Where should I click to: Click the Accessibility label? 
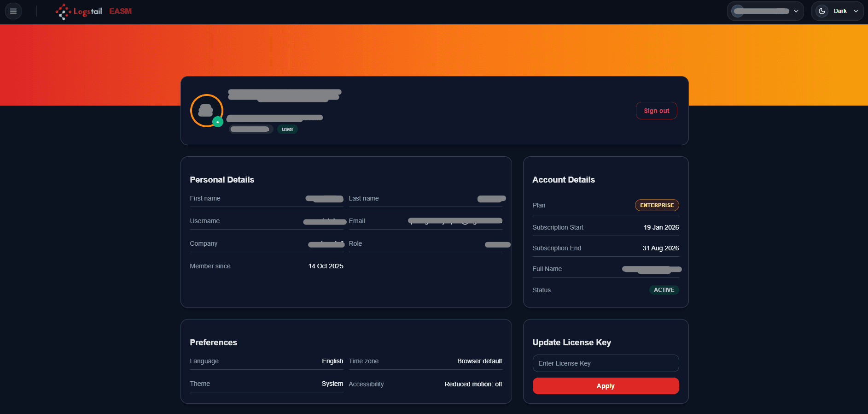point(366,384)
